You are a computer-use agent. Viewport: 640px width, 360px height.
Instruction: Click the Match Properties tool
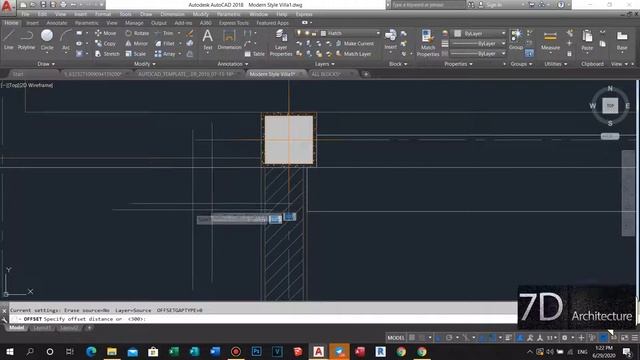click(428, 43)
